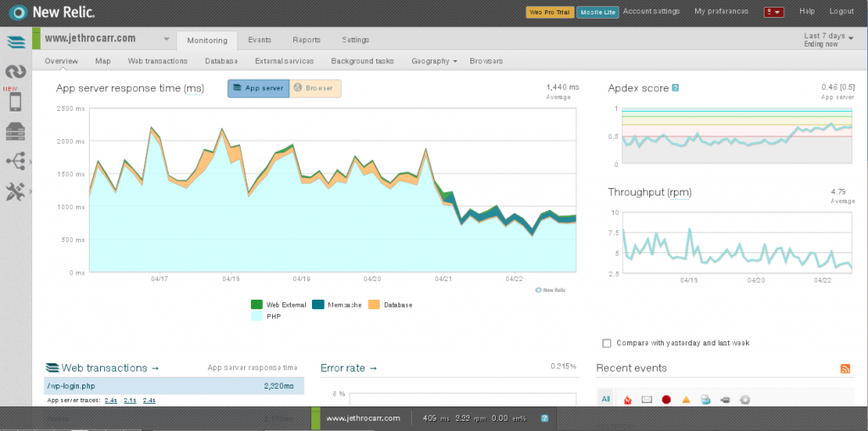Switch chart to Browser view
The image size is (868, 431).
315,89
